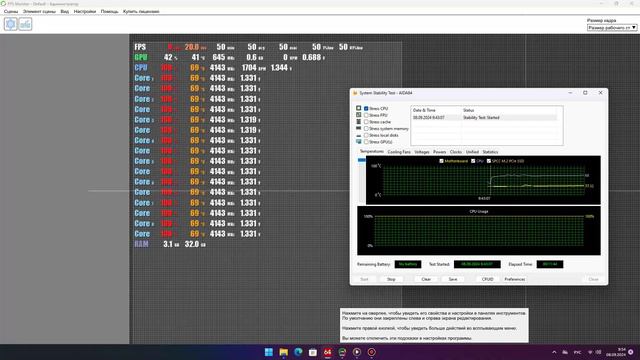
Task: Click the disk icon beside Stress local disks
Action: [x=358, y=135]
